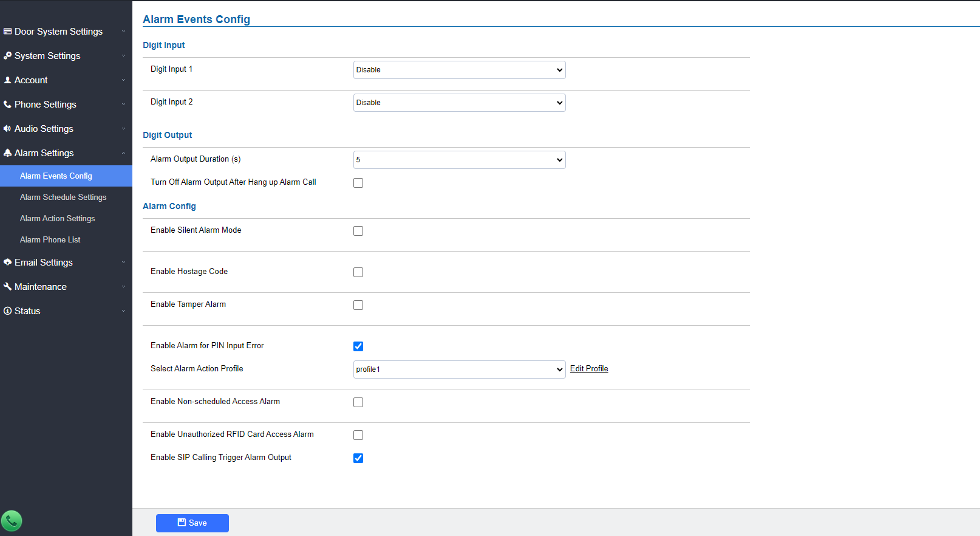Click the System Settings key icon

coord(7,55)
